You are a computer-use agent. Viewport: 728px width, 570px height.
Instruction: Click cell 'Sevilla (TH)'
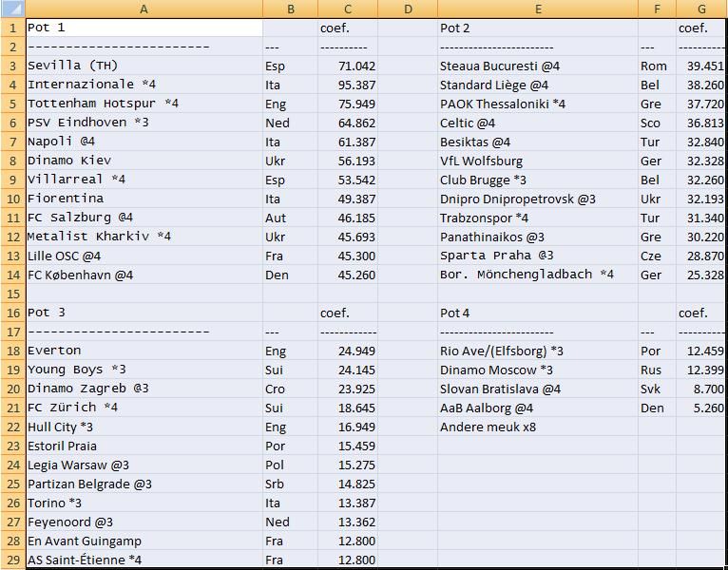click(144, 66)
